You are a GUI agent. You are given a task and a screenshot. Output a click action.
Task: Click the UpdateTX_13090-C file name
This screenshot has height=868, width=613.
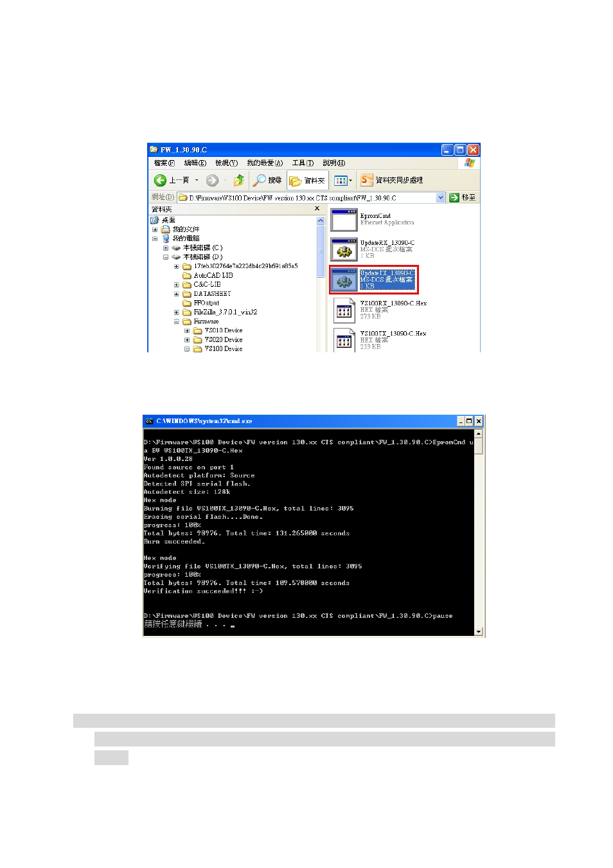coord(387,273)
